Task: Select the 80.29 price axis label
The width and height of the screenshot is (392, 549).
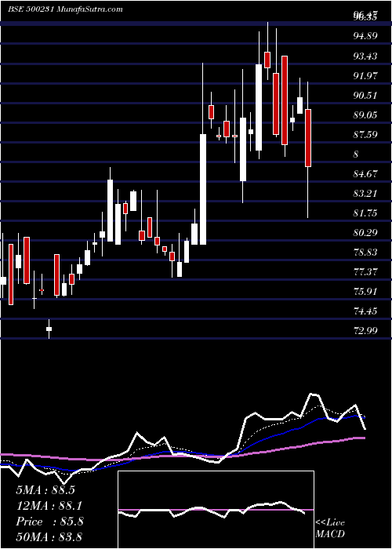Action: pyautogui.click(x=365, y=232)
